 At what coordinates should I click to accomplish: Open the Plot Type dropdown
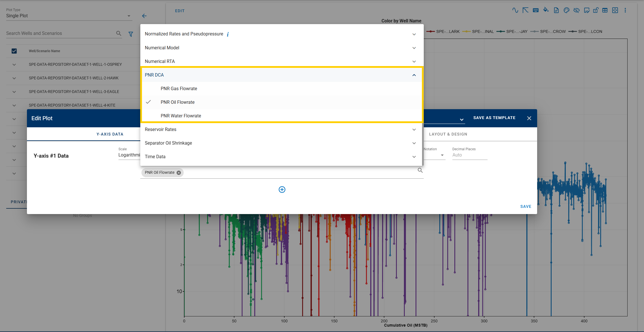coord(69,16)
